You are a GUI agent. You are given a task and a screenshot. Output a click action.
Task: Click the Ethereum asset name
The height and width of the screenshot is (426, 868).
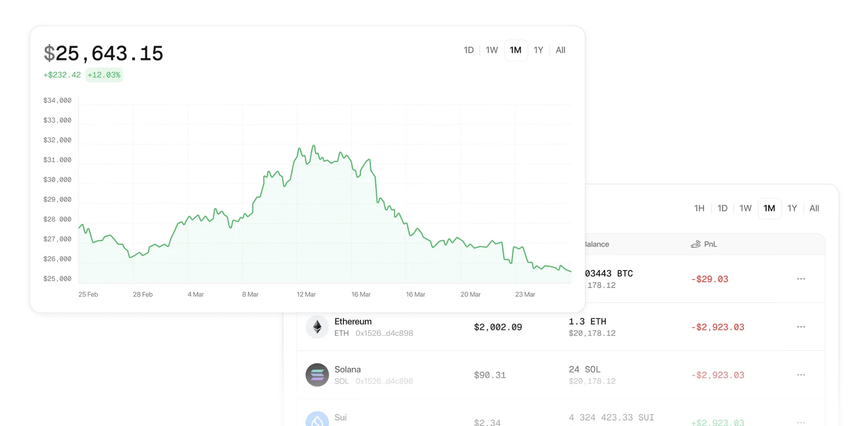click(353, 322)
